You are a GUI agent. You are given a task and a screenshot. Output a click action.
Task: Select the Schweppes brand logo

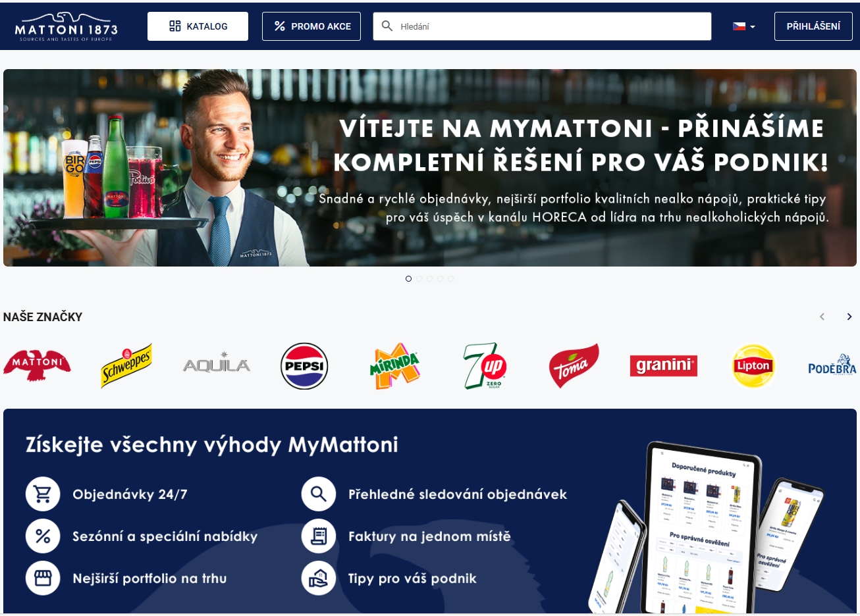(126, 365)
